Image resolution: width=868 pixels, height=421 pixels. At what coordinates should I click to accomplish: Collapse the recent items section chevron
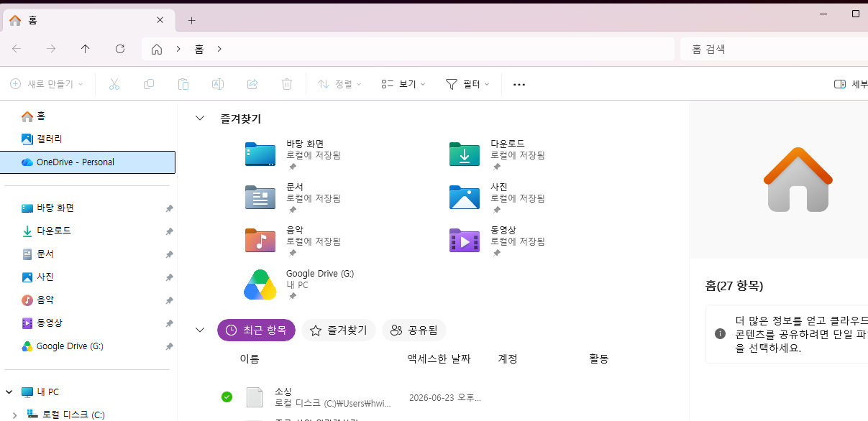point(200,330)
